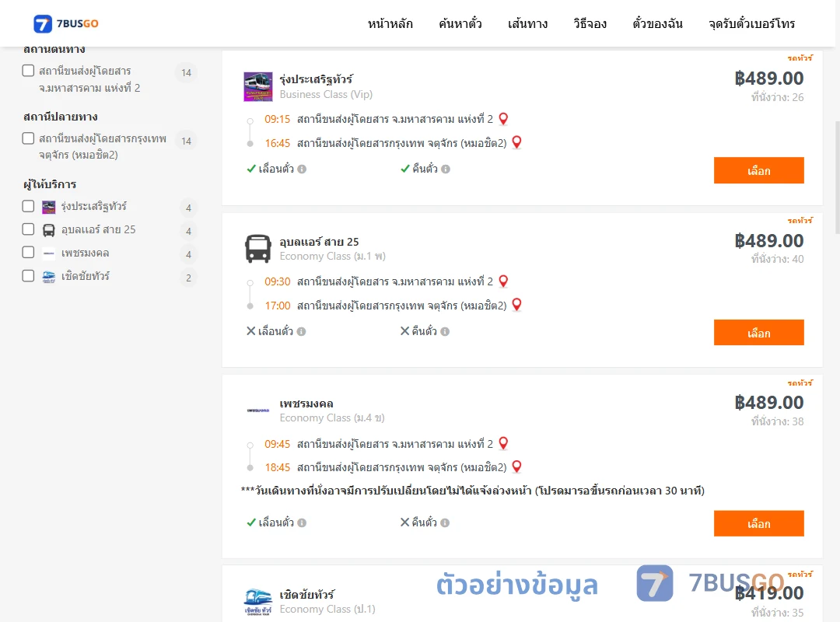The width and height of the screenshot is (840, 622).
Task: Click info icon next to คืนตั๋ว for รุ่งประเสริฐทัวร์
Action: 446,169
